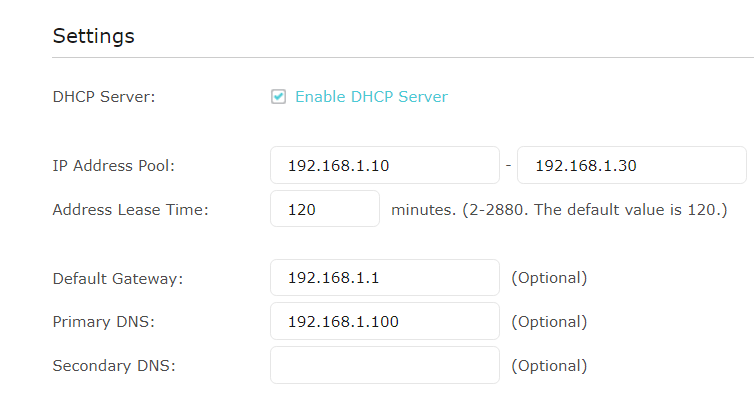The height and width of the screenshot is (409, 754).
Task: Click the Enable DHCP Server label text
Action: pos(371,97)
